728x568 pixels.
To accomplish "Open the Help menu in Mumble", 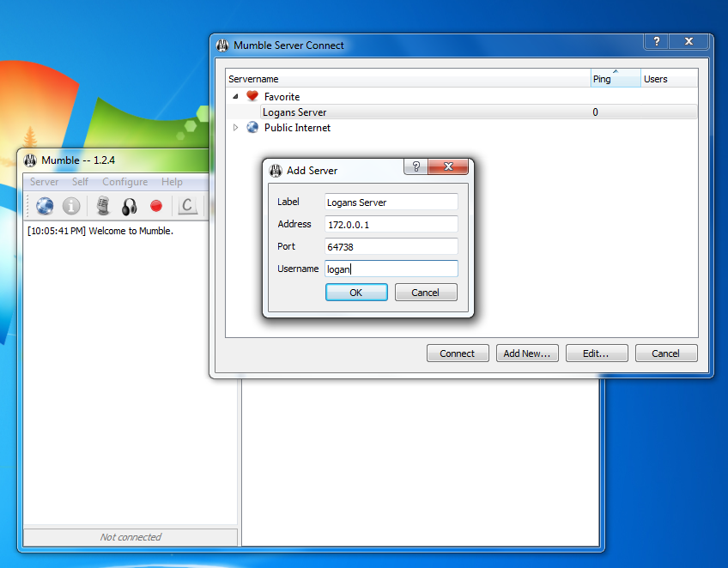I will [x=172, y=182].
